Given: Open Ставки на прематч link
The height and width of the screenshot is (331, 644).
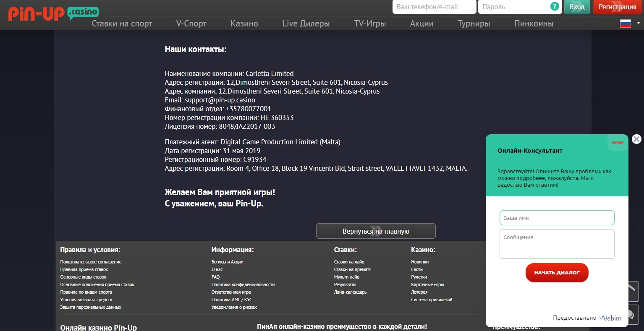Looking at the screenshot, I should [x=353, y=269].
